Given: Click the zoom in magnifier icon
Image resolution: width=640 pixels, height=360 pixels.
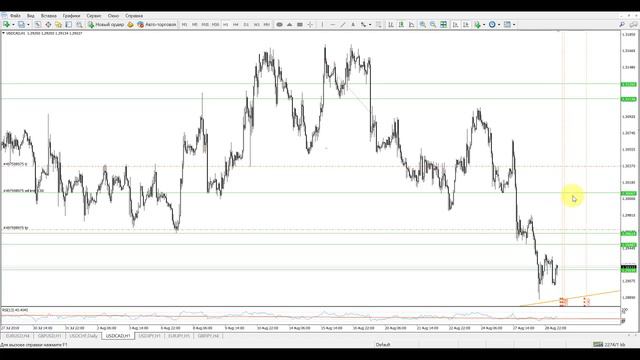Looking at the screenshot, I should click(x=423, y=24).
